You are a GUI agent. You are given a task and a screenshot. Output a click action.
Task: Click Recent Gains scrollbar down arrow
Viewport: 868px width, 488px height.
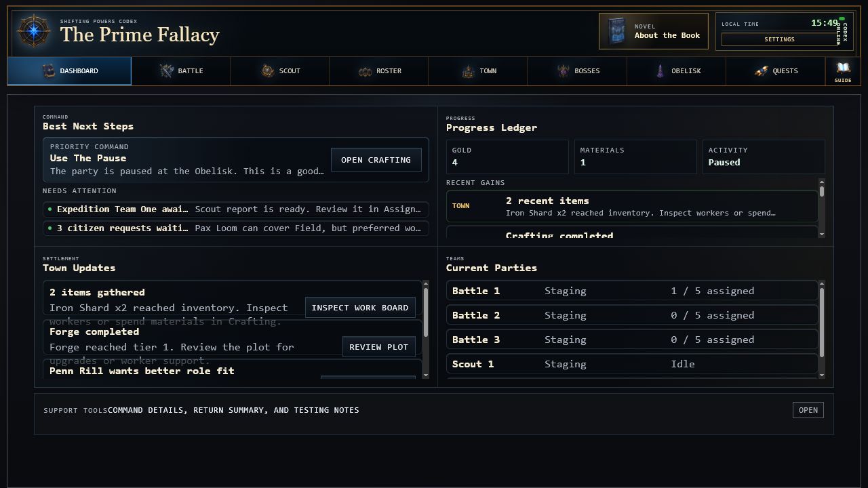point(822,235)
